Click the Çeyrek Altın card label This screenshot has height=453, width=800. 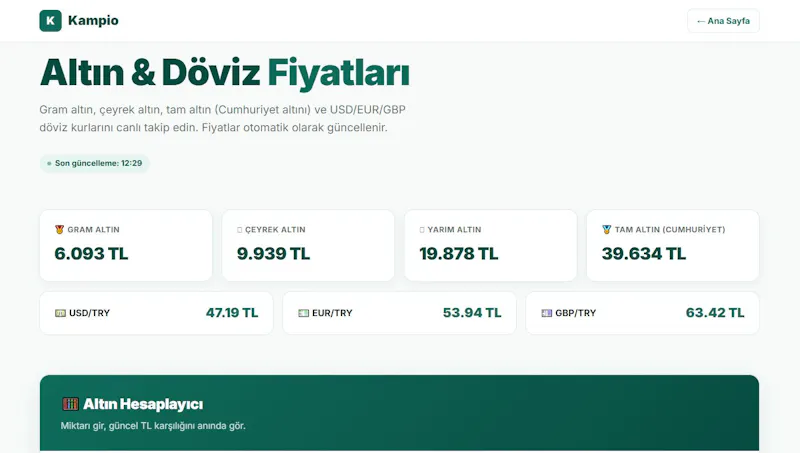click(x=275, y=230)
